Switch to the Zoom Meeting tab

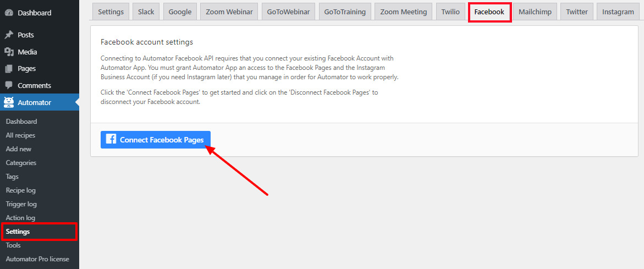[x=403, y=12]
